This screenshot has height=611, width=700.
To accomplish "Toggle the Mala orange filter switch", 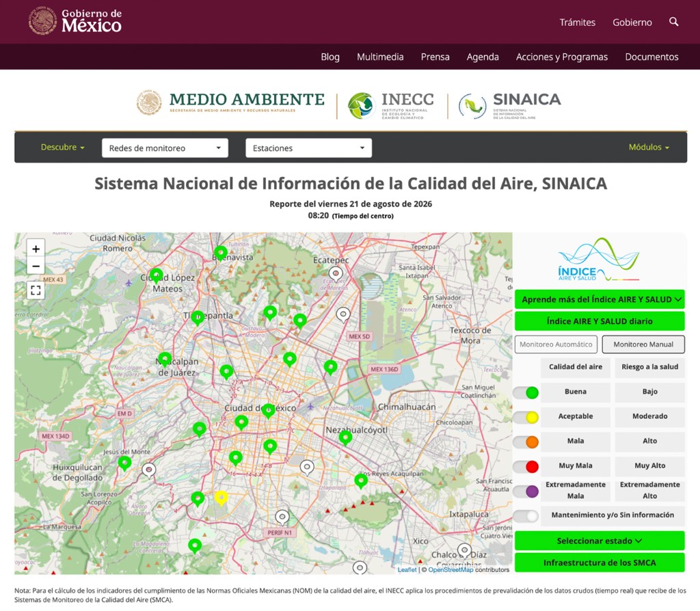I will (x=526, y=442).
